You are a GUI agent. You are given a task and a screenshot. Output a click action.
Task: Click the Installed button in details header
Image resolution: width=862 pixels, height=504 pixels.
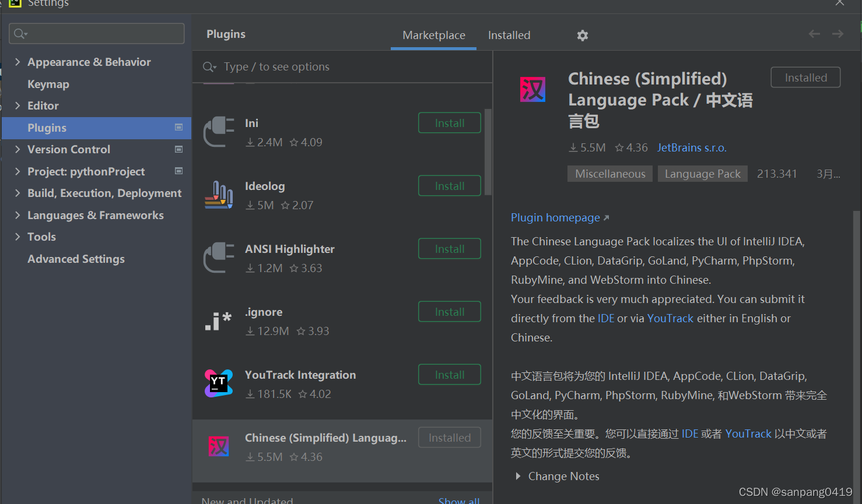pyautogui.click(x=805, y=77)
